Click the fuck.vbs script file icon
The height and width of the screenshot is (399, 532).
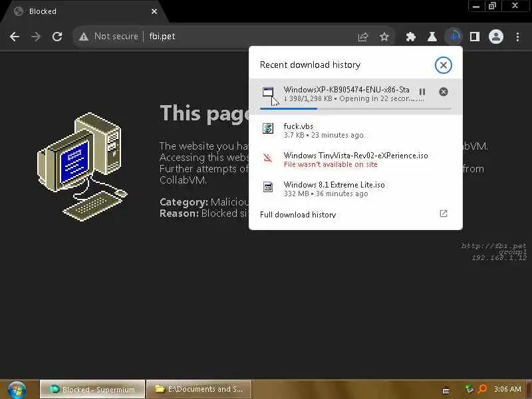tap(268, 128)
